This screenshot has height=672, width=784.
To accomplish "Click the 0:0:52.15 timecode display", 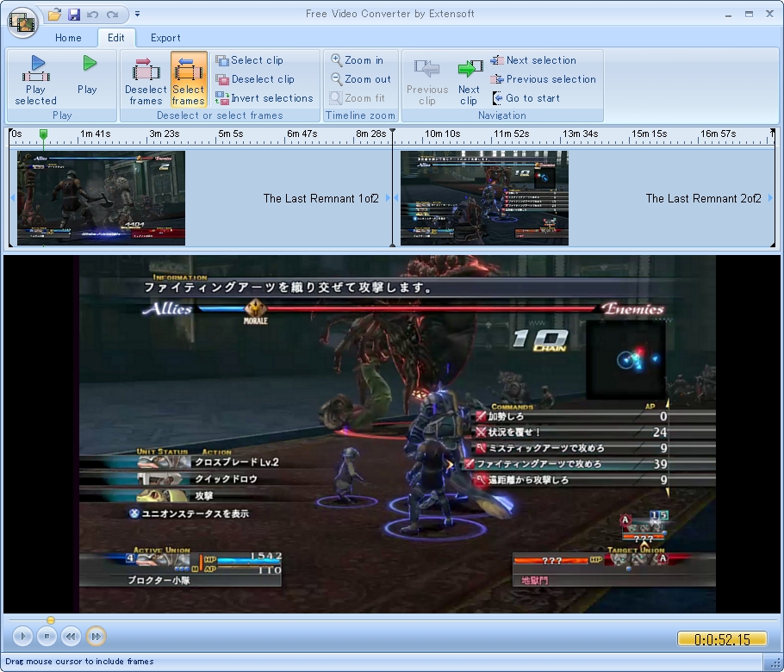I will tap(722, 639).
